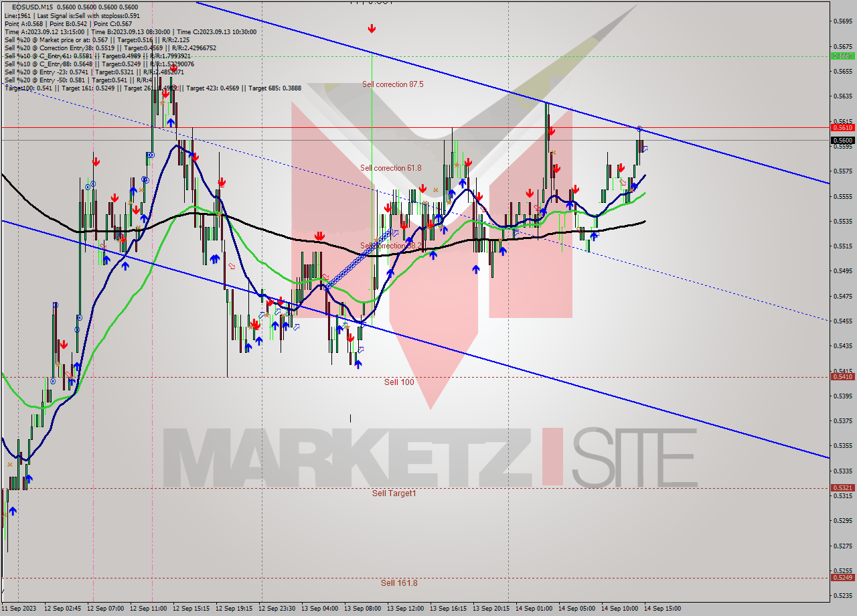Click the '12 Sep 23:30' time label
857x616 pixels.
[277, 609]
